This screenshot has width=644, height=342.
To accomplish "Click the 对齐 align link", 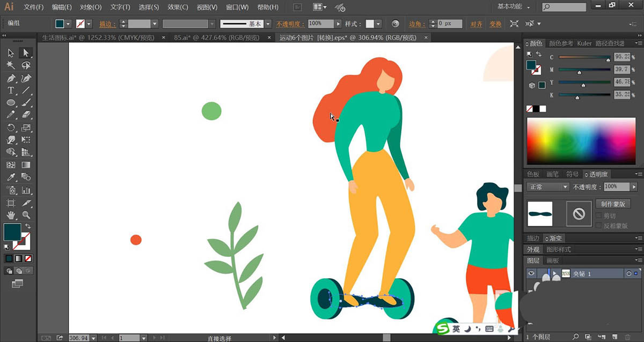I will coord(476,24).
